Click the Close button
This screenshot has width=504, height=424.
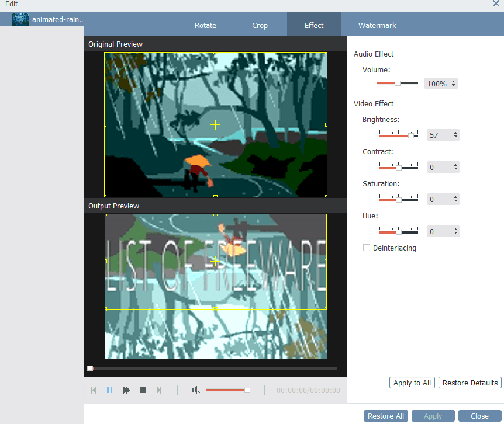[x=479, y=416]
